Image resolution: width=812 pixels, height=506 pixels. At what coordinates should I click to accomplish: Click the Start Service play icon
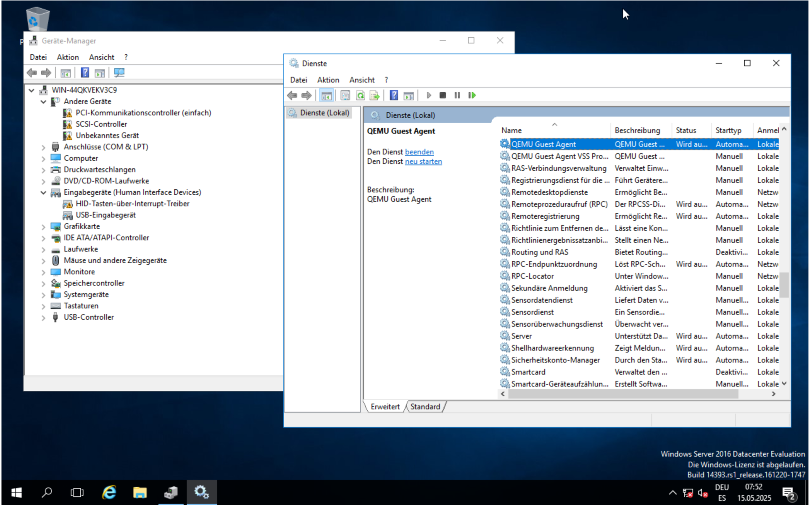coord(430,95)
